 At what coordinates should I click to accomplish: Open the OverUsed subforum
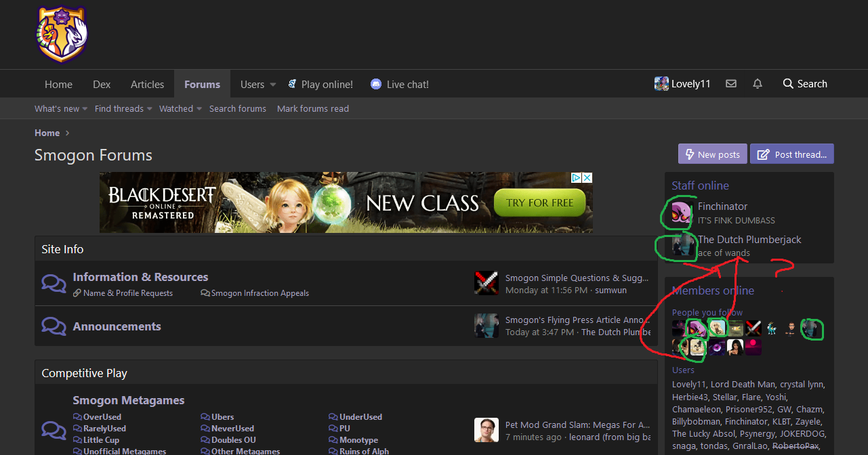click(x=102, y=417)
